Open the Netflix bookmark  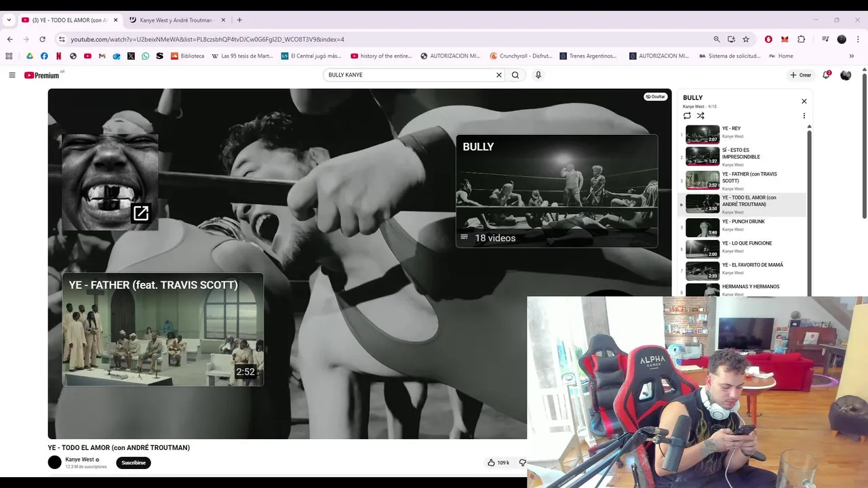[58, 56]
